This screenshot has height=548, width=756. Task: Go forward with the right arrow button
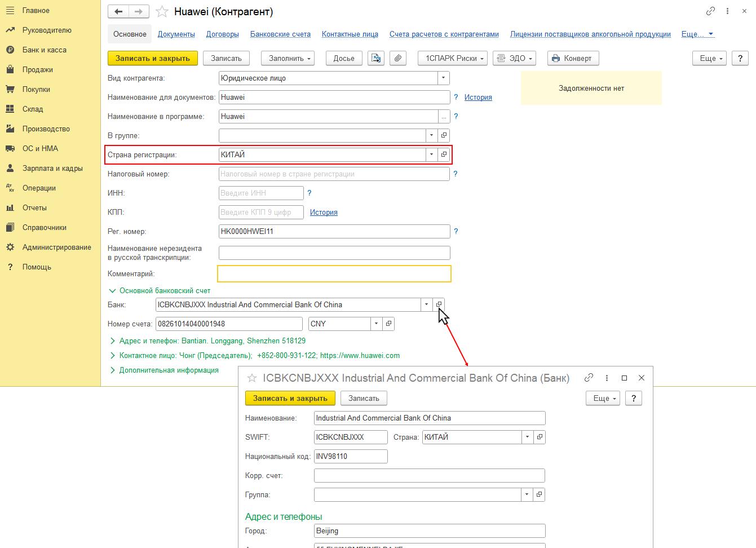139,11
